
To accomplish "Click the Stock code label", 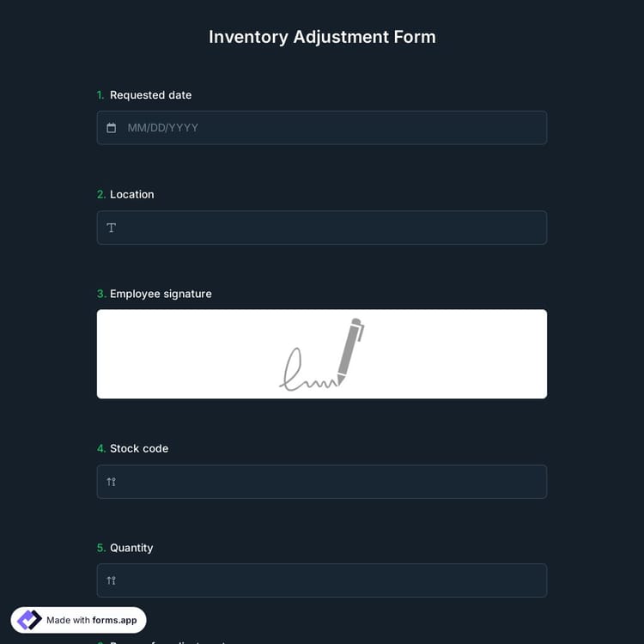I will click(139, 448).
